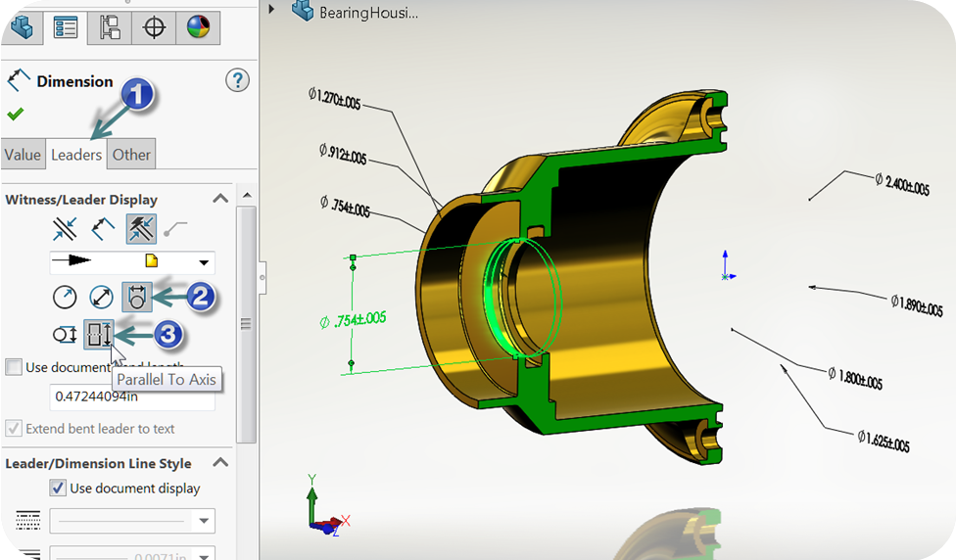The height and width of the screenshot is (560, 956).
Task: Confirm dimension with green checkmark
Action: (16, 114)
